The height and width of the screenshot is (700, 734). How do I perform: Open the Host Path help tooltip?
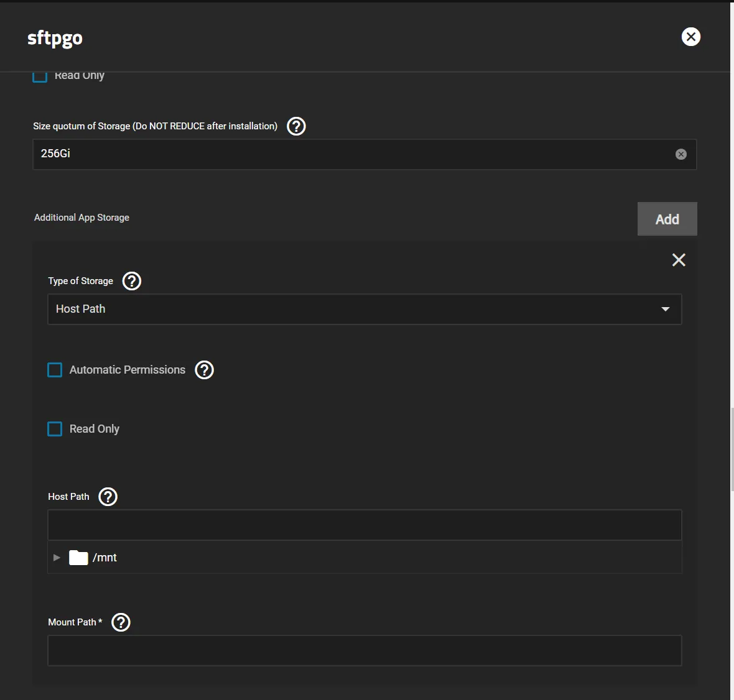pyautogui.click(x=108, y=497)
